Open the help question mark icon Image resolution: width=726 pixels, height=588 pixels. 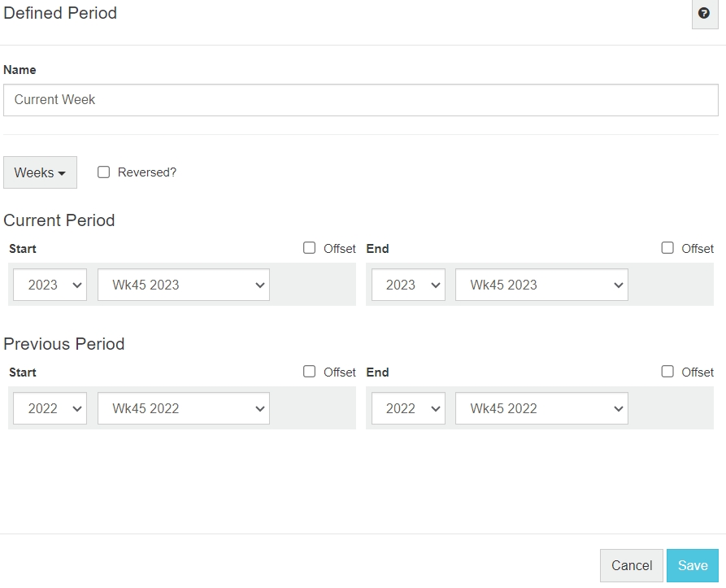(704, 14)
